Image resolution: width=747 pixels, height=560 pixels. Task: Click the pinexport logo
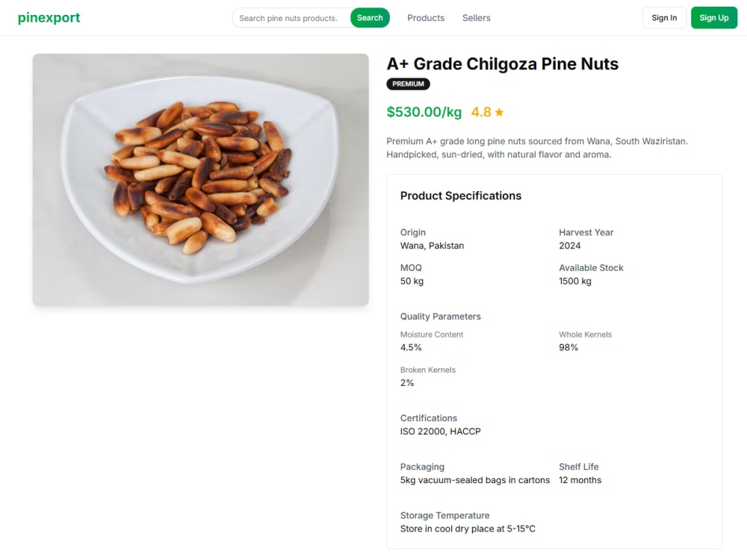click(49, 18)
